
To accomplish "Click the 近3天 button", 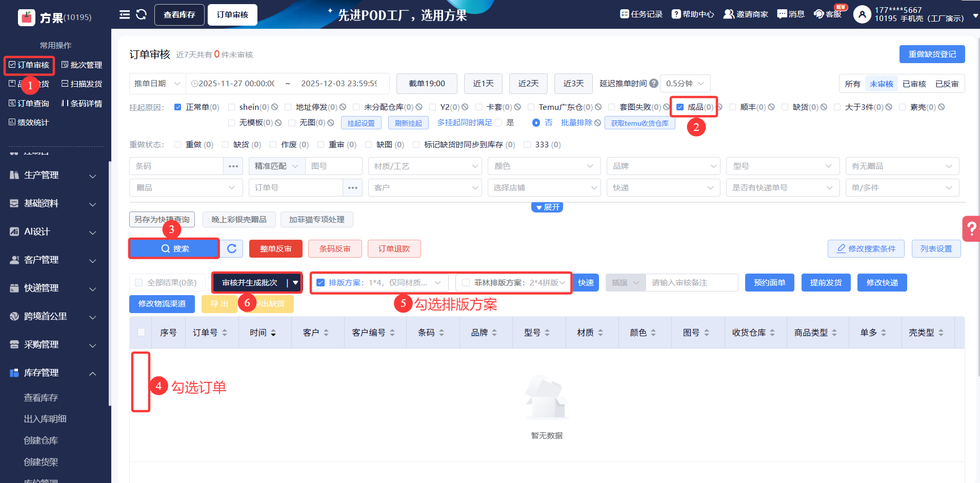I will tap(573, 83).
